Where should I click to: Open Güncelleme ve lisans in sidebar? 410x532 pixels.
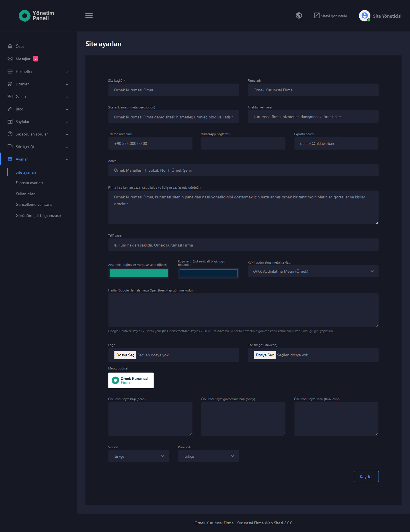coord(34,204)
